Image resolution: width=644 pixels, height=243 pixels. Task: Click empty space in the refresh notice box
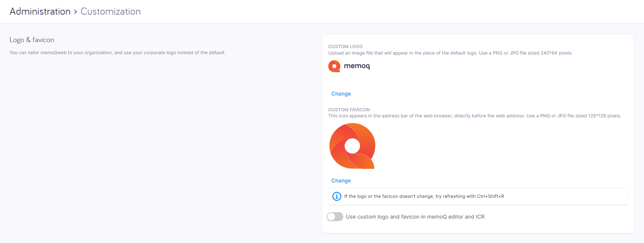(x=565, y=196)
